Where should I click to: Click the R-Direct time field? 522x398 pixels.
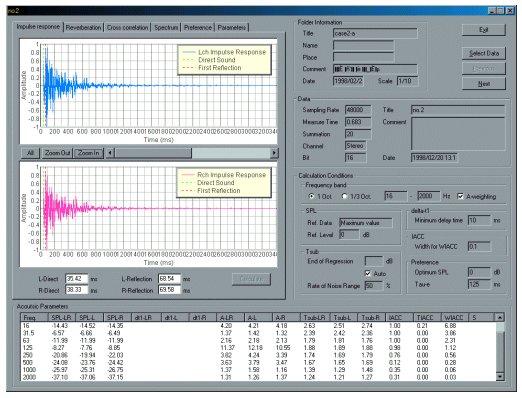pyautogui.click(x=77, y=290)
